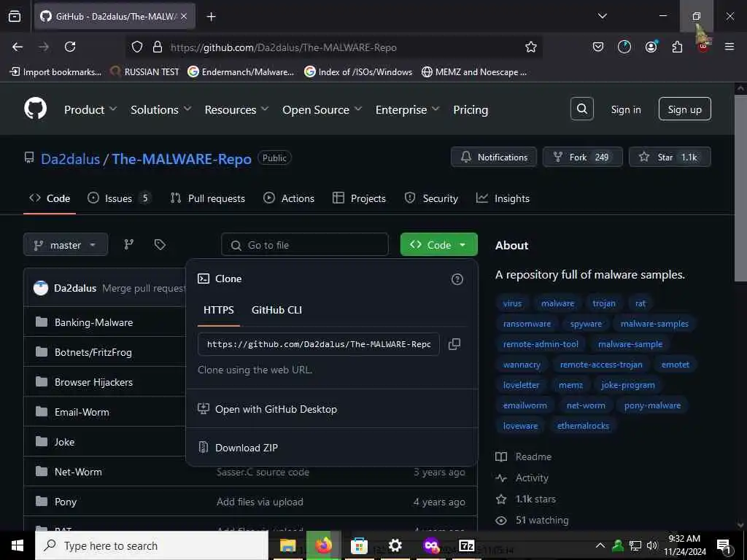Click the padlock site info icon
This screenshot has height=560, width=747.
click(x=158, y=47)
